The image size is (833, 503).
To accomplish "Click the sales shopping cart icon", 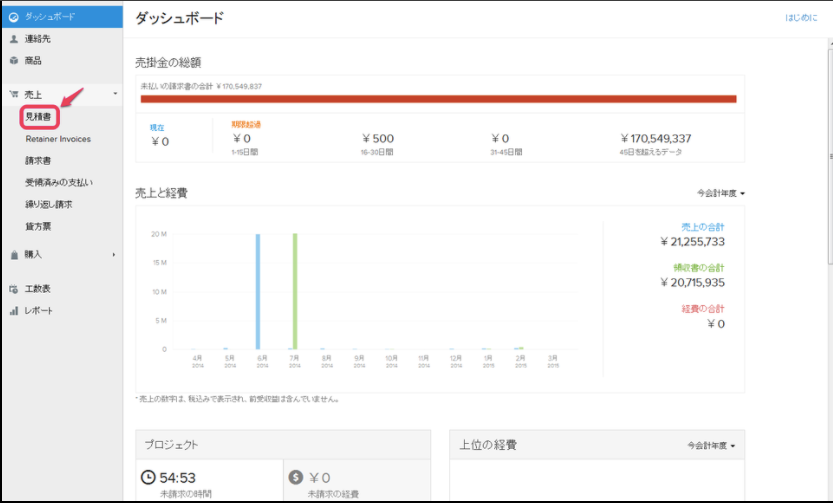I will click(14, 95).
